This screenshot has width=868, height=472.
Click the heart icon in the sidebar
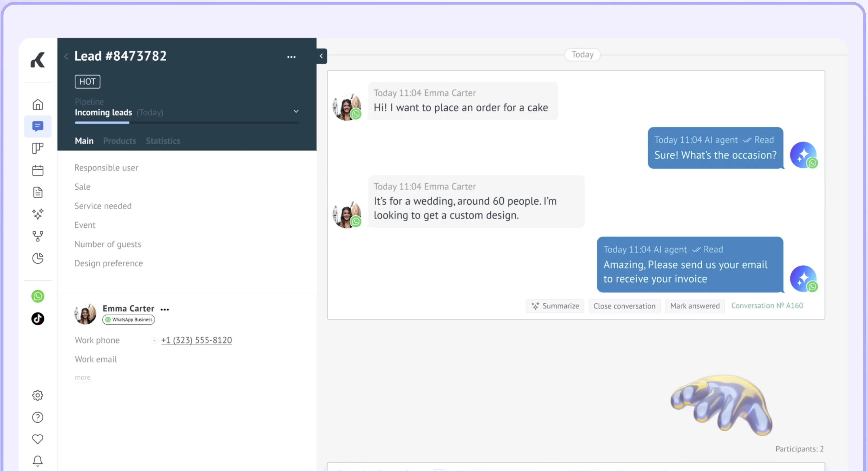point(38,439)
